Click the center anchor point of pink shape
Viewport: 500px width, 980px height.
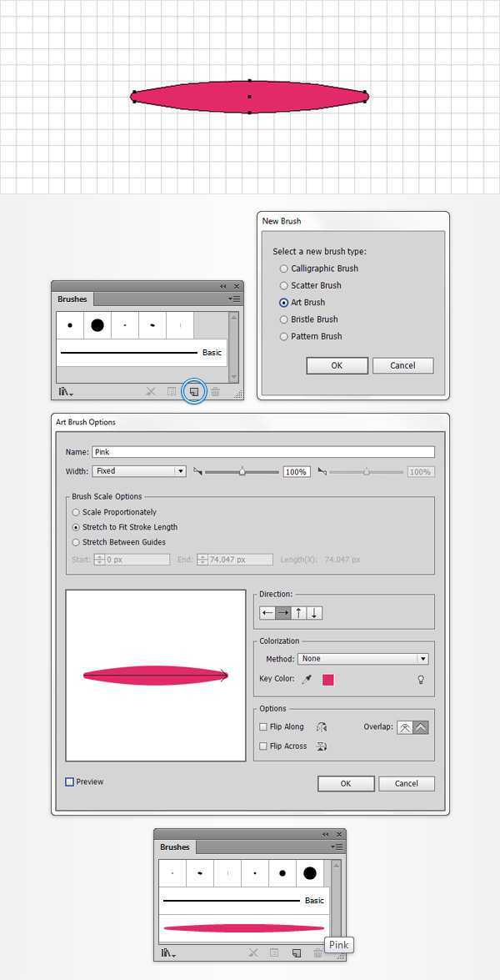[x=250, y=97]
